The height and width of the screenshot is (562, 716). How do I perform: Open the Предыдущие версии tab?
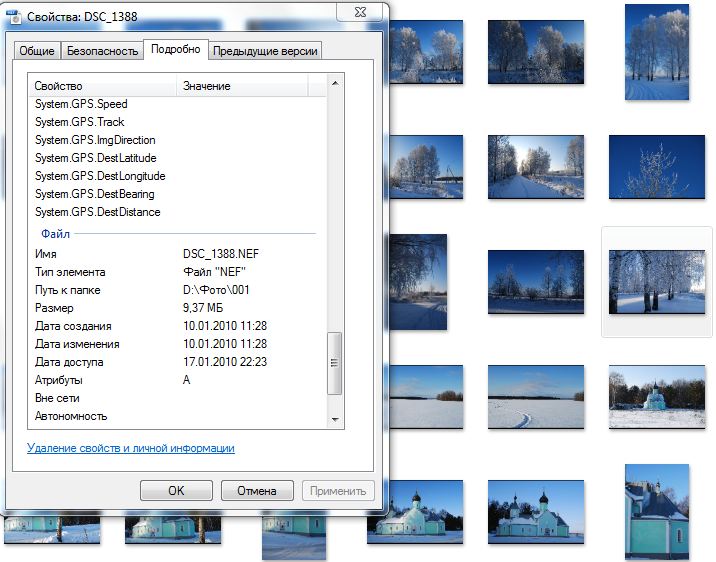[265, 51]
